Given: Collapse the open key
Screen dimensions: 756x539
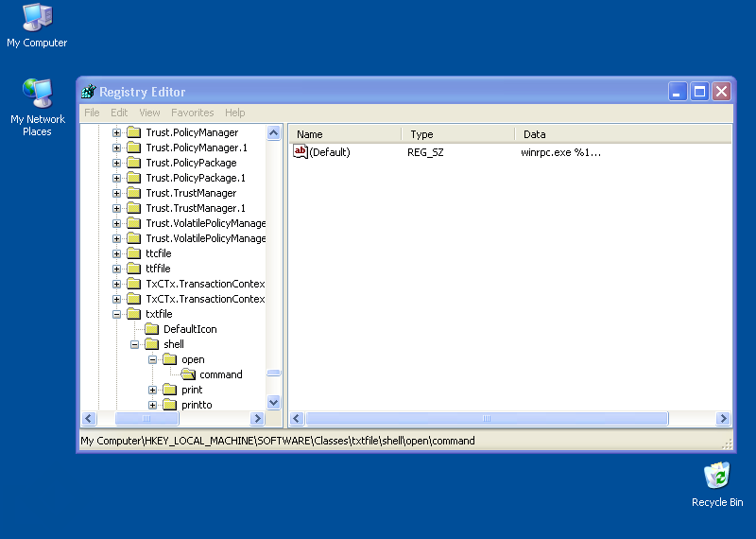Looking at the screenshot, I should pos(152,359).
